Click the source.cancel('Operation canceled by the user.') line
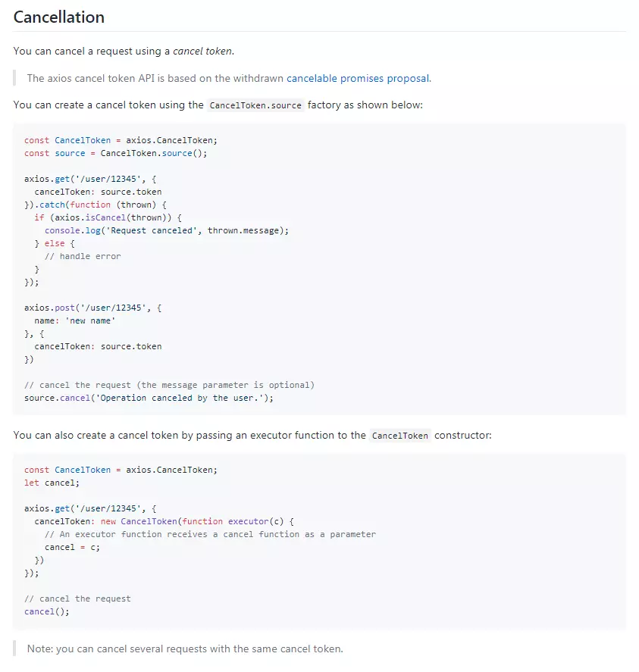This screenshot has width=639, height=672. click(x=149, y=398)
